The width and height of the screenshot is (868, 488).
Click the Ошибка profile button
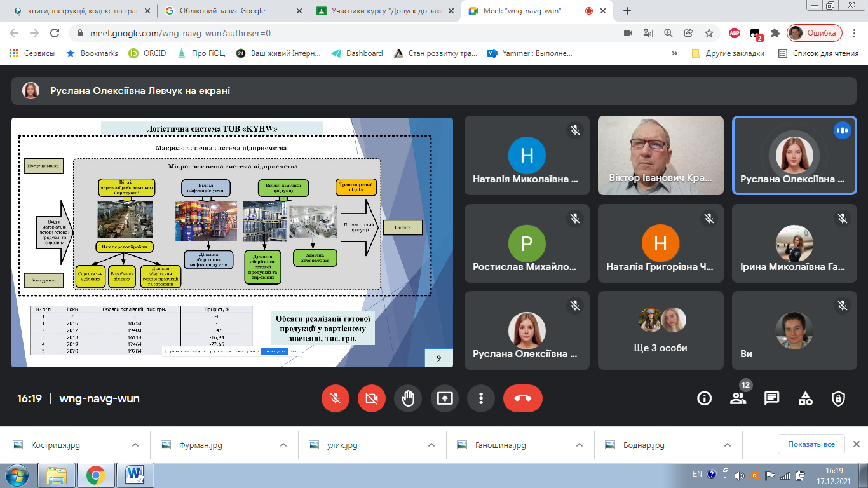(815, 33)
